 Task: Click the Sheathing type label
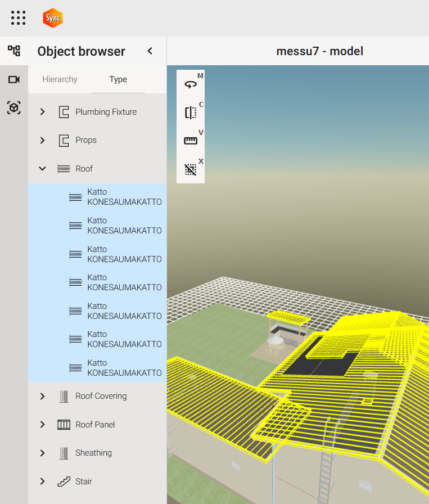(93, 453)
